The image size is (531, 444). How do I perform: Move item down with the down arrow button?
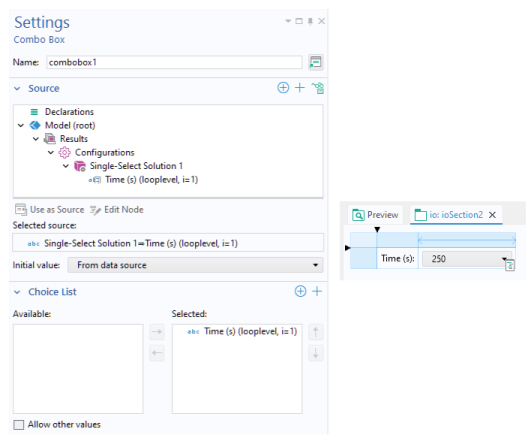315,353
